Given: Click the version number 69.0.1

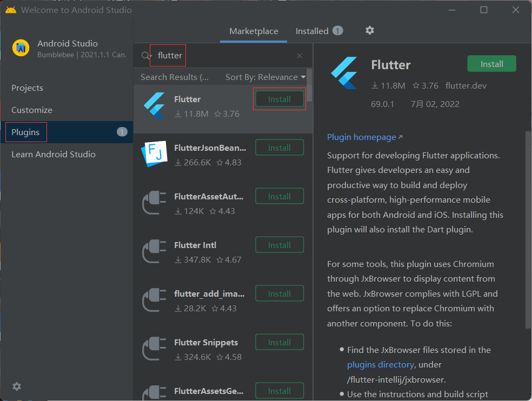Looking at the screenshot, I should coord(382,104).
